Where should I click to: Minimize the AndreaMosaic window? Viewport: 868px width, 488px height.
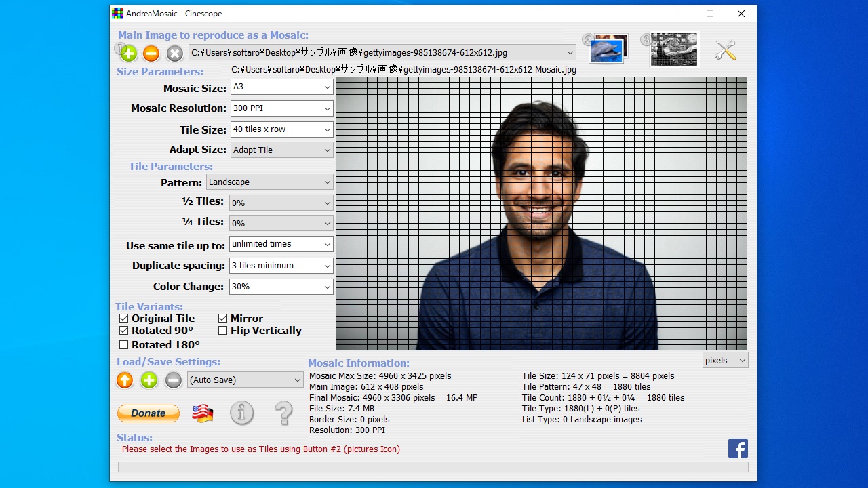679,14
